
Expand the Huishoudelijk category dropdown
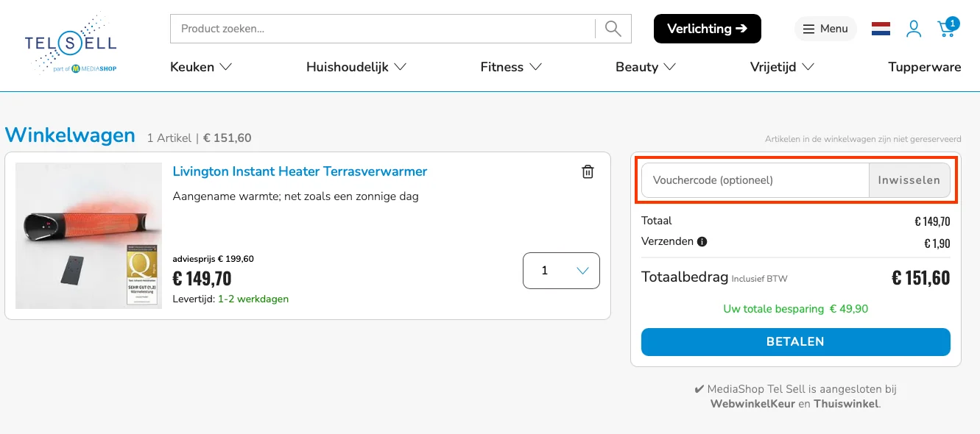pyautogui.click(x=356, y=66)
